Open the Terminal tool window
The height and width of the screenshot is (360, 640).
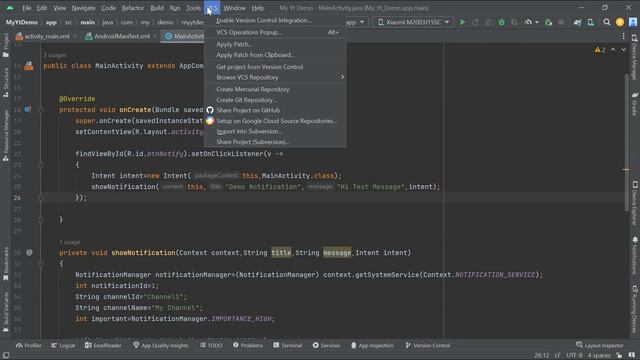(x=288, y=345)
